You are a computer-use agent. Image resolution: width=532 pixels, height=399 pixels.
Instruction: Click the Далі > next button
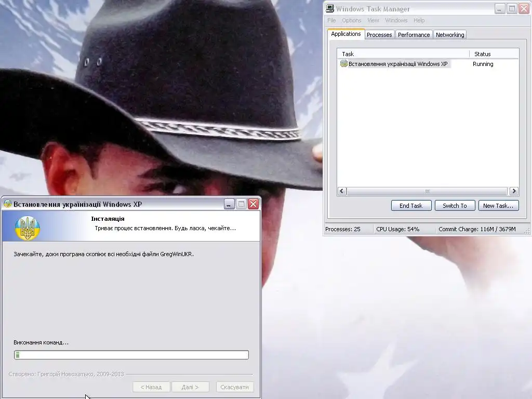coord(190,387)
